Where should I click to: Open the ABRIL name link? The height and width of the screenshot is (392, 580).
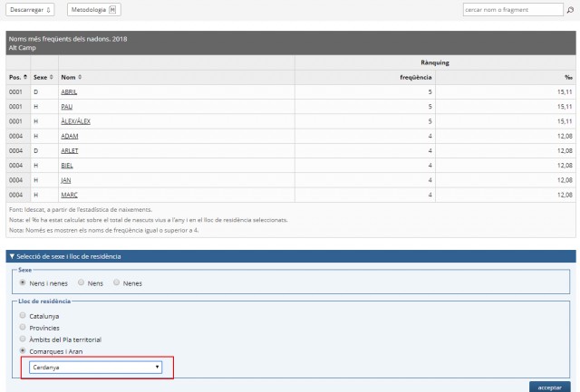[70, 92]
